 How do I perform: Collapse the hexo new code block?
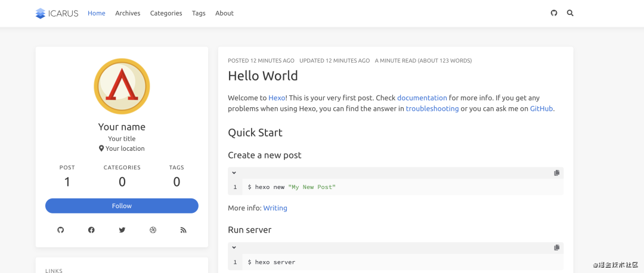point(234,173)
